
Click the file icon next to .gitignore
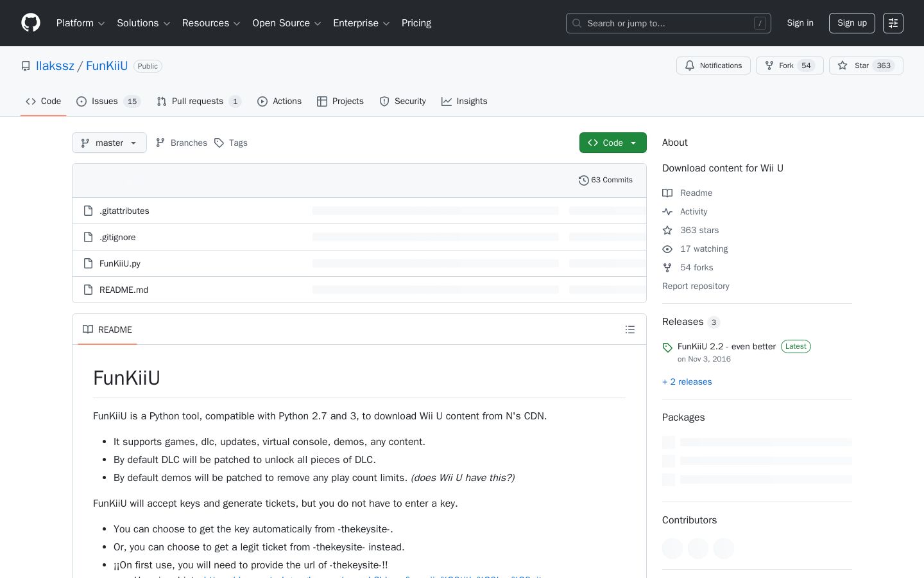point(89,237)
